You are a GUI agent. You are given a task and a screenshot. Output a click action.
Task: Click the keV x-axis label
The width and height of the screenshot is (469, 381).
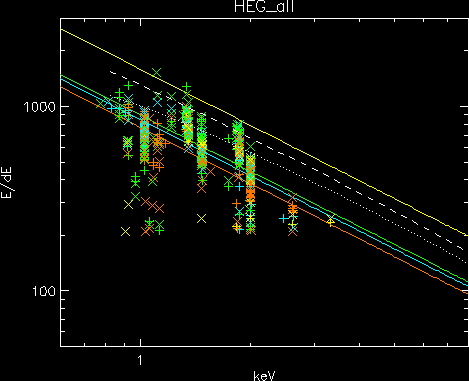click(265, 376)
